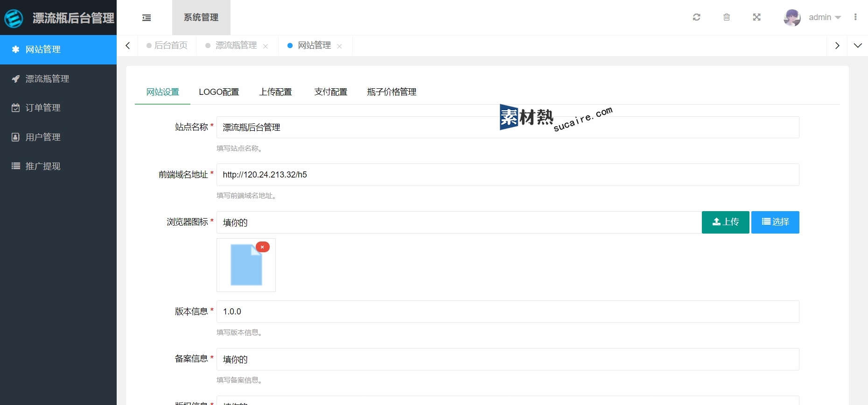
Task: Open the vertical more-options icon
Action: (855, 17)
